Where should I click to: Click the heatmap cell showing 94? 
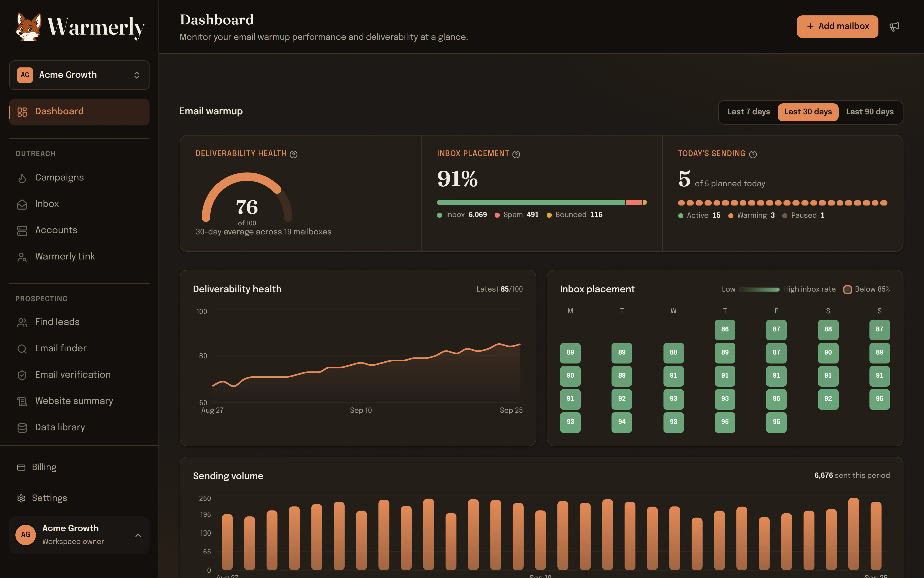(622, 422)
